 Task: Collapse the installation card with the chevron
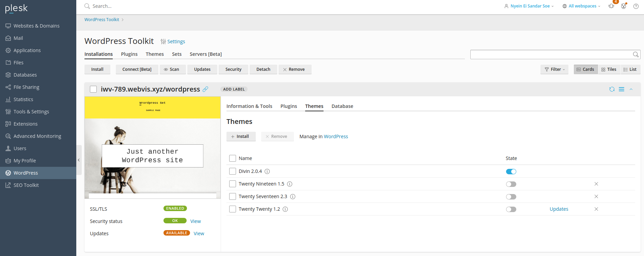tap(631, 89)
